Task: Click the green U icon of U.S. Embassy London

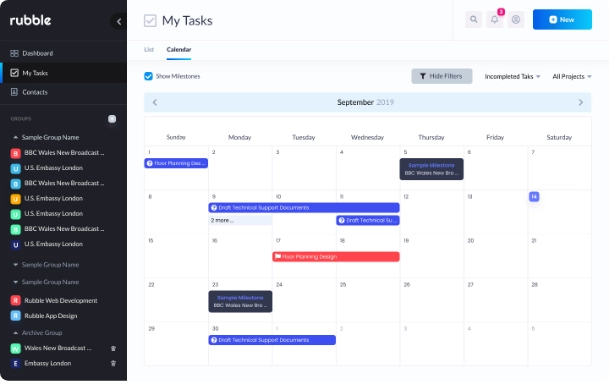Action: pyautogui.click(x=16, y=214)
